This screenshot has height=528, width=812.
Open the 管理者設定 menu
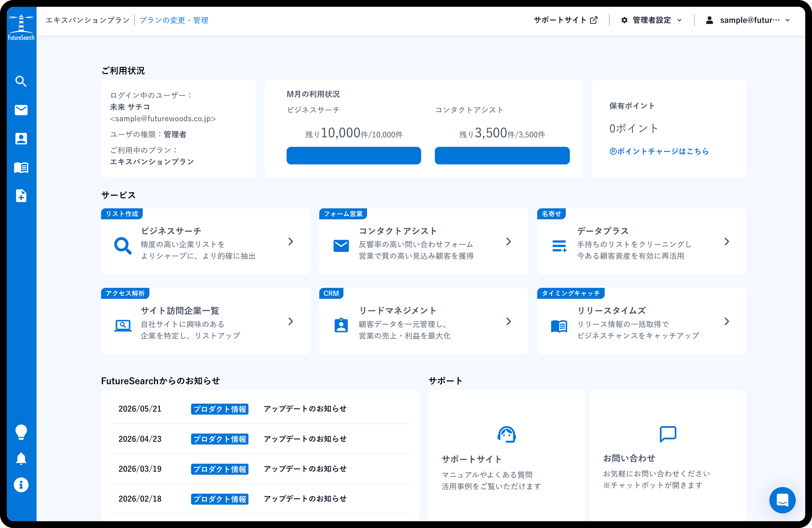[x=652, y=20]
